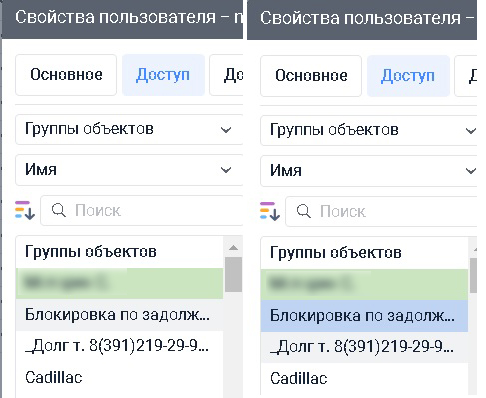Screen dimensions: 486x398
Task: Switch to Основное tab in left panel
Action: coord(66,75)
